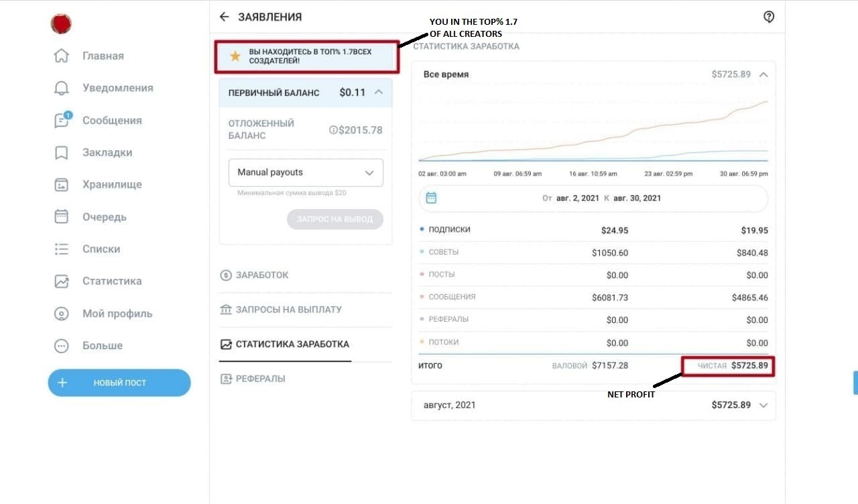
Task: Collapse the ПЕРВИЧНЫЙ БАЛАНС section
Action: click(379, 92)
